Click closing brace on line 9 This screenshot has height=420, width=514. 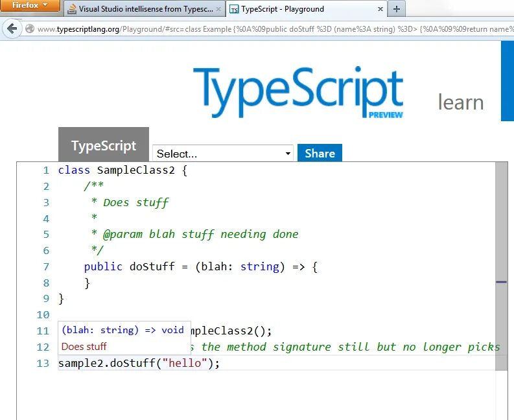click(61, 299)
